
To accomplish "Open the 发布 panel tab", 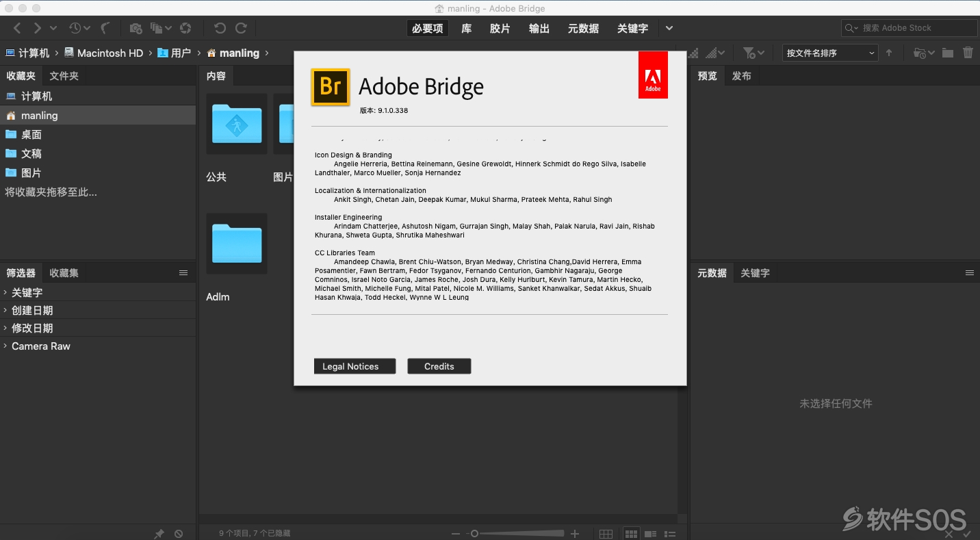I will [x=742, y=76].
